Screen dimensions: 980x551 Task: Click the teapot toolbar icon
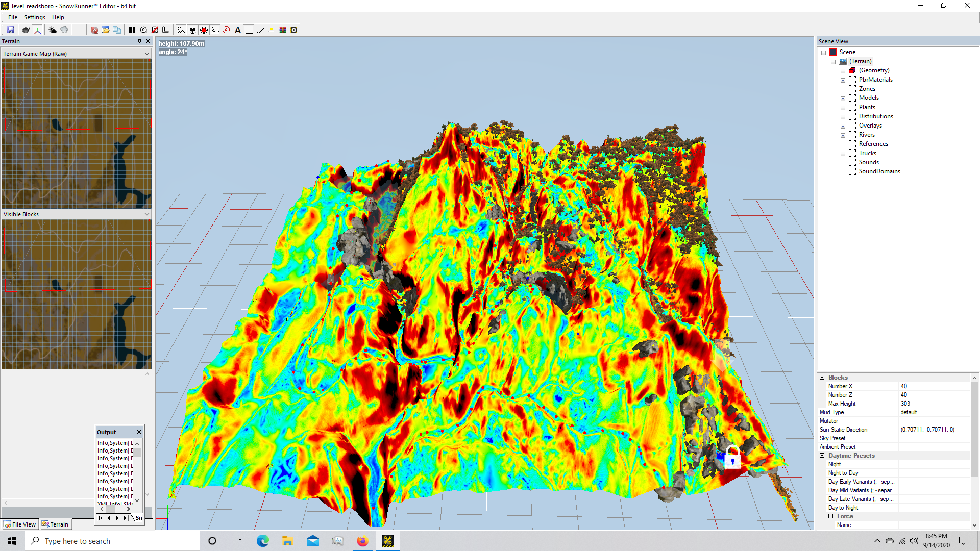click(x=26, y=30)
